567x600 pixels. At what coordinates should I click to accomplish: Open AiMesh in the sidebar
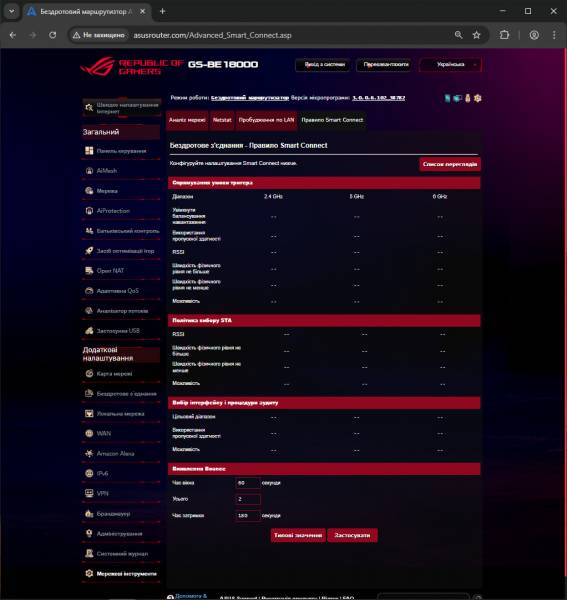pos(121,171)
